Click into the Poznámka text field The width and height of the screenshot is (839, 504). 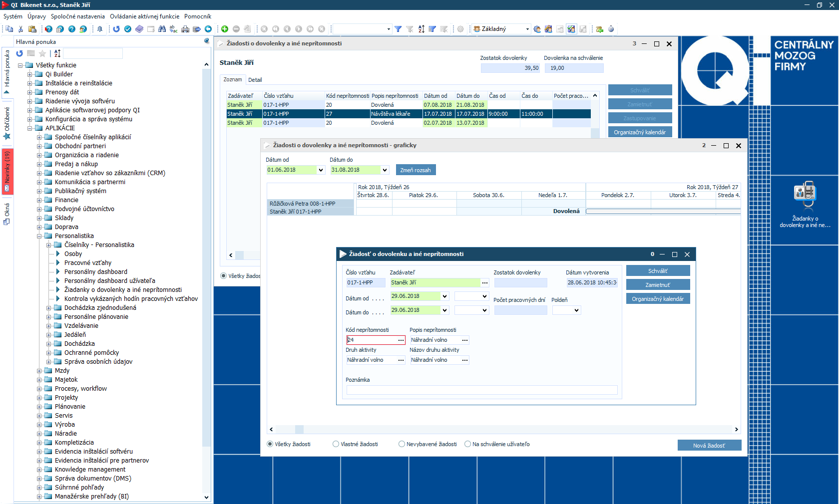tap(481, 390)
